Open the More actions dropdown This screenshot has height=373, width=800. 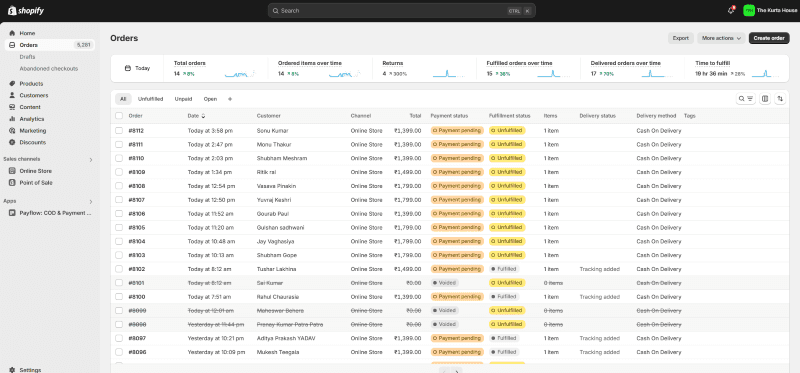point(721,38)
